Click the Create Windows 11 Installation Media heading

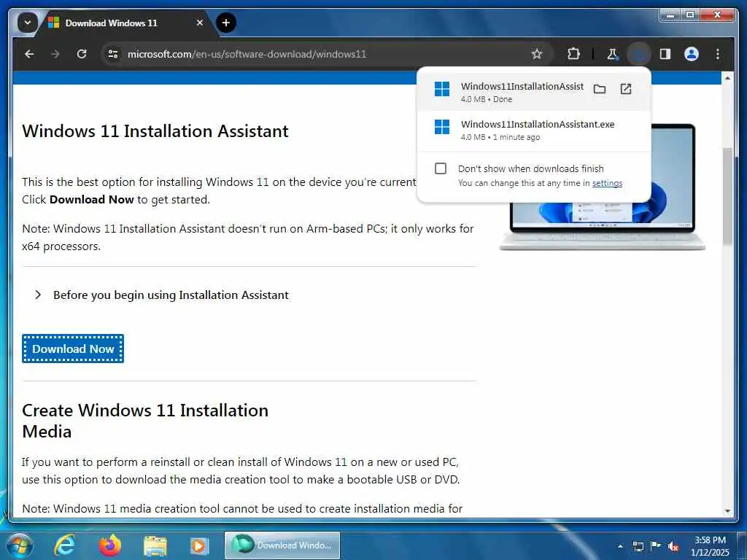(145, 421)
